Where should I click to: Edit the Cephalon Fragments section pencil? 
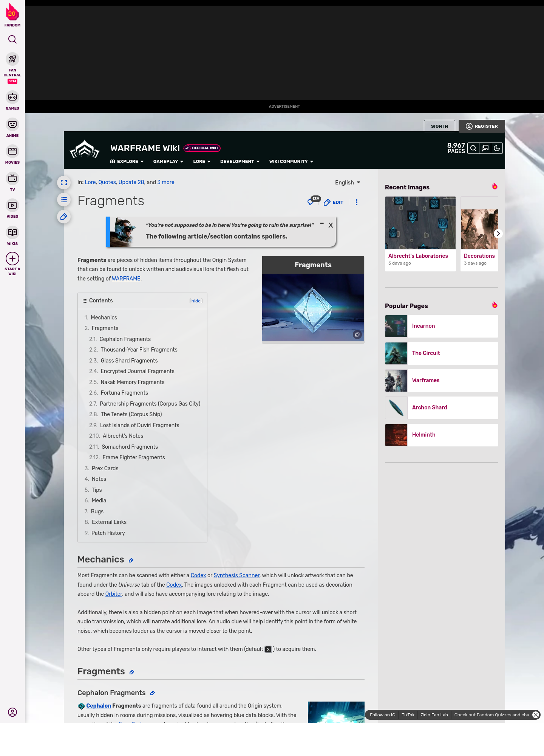click(153, 693)
